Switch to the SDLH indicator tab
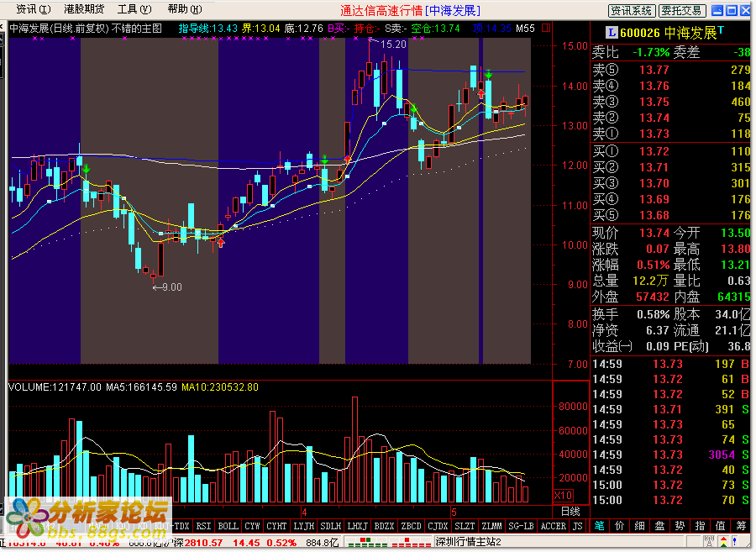Viewport: 756px width, 552px height. point(331,526)
